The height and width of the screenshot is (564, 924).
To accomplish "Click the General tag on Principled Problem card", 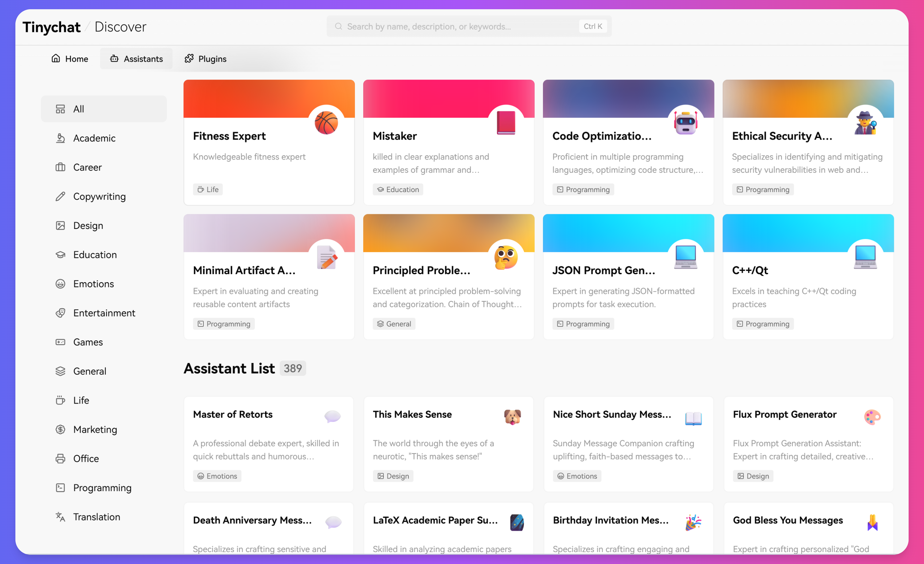I will pos(394,324).
